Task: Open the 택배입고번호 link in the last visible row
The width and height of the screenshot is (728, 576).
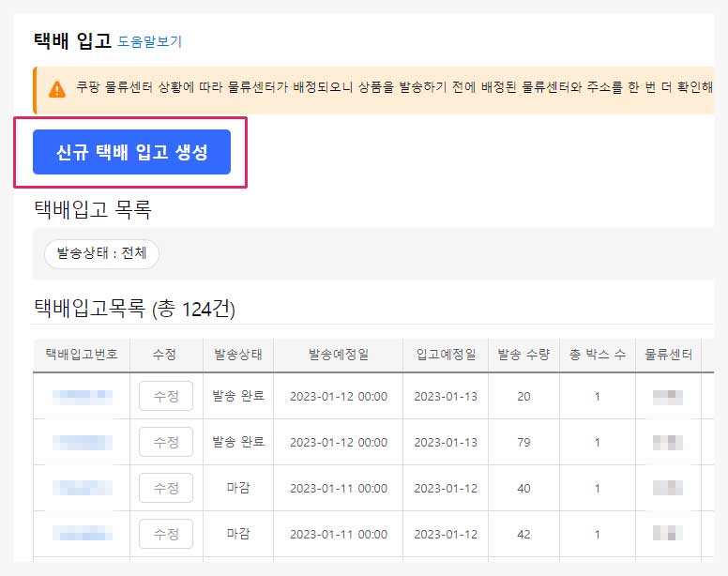Action: [82, 534]
